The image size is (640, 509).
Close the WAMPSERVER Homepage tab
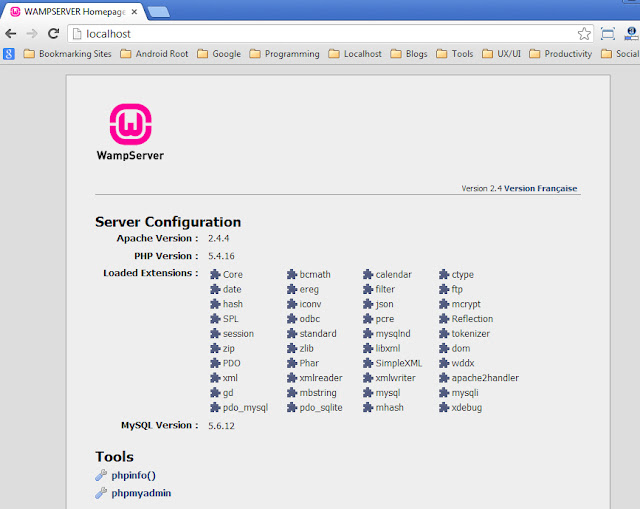(x=134, y=12)
